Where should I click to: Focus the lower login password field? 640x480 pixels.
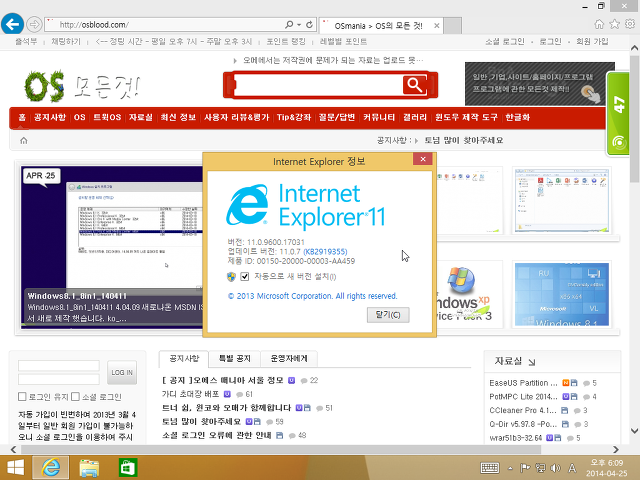59,379
